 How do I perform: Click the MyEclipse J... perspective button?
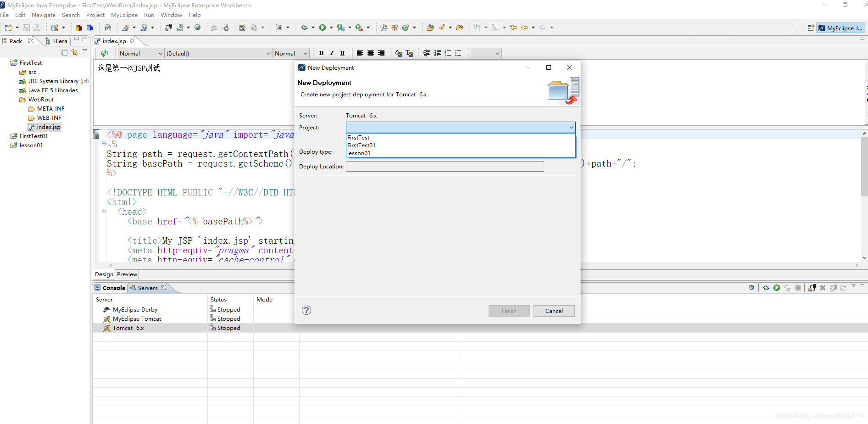[840, 28]
